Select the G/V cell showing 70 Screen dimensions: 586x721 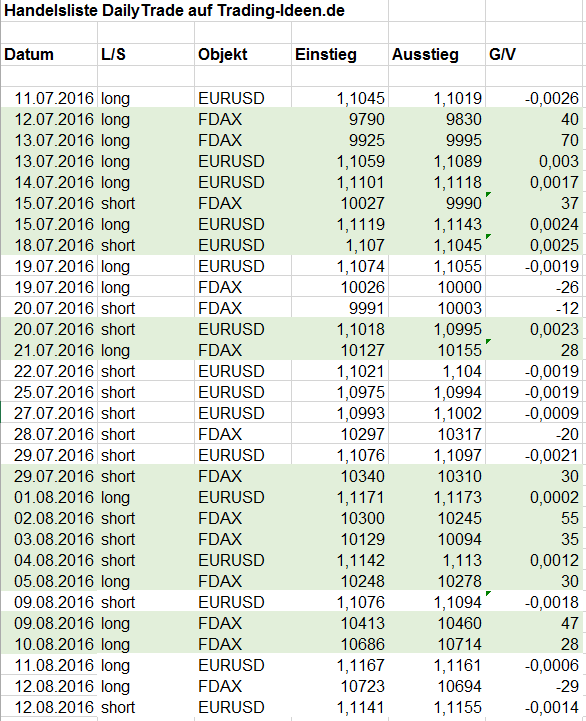click(x=536, y=140)
